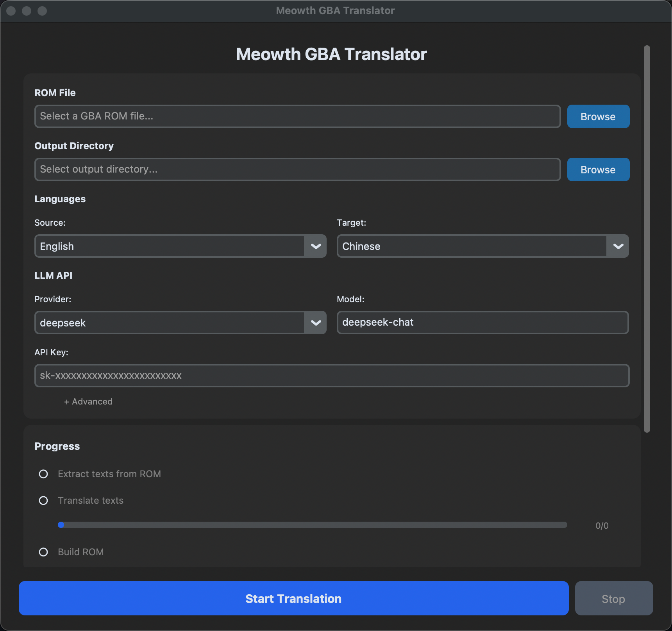
Task: Click the Model field showing deepseek-chat
Action: coord(483,323)
